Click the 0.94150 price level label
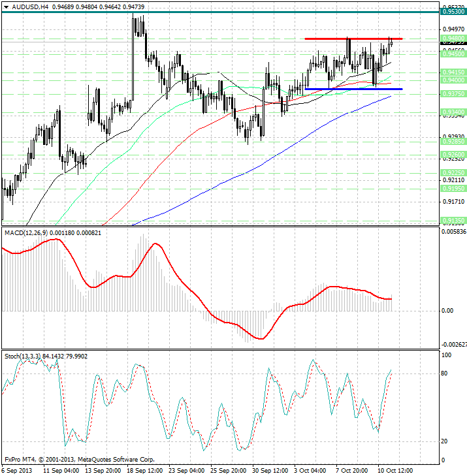This screenshot has height=476, width=467. pos(453,72)
